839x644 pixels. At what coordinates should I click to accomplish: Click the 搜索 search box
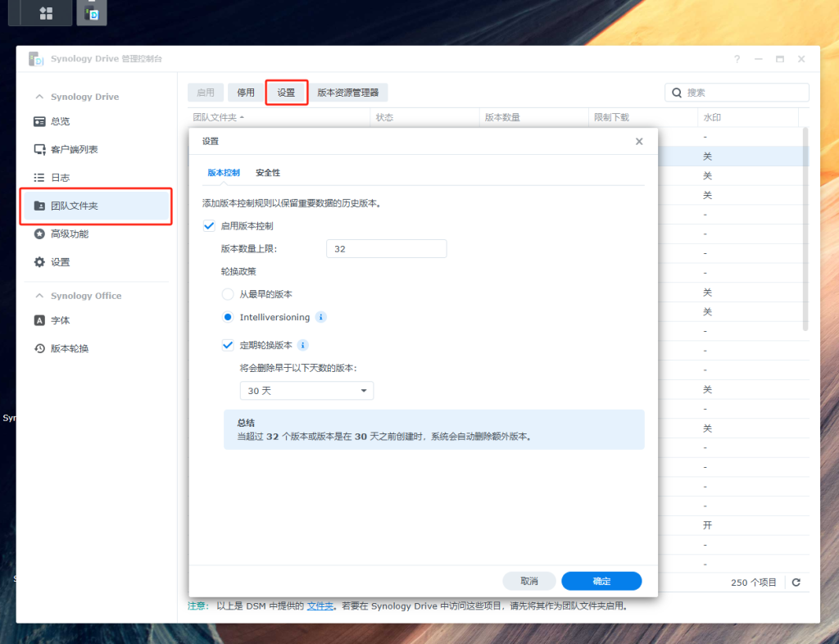point(737,93)
